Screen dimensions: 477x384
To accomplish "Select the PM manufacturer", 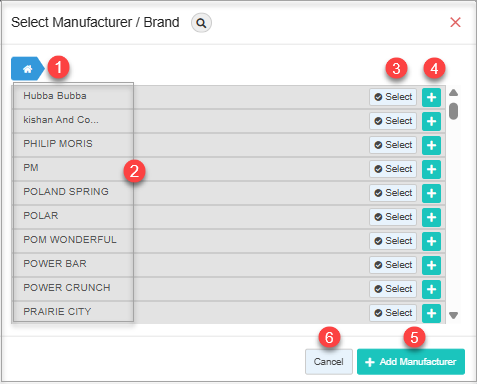I will 393,169.
